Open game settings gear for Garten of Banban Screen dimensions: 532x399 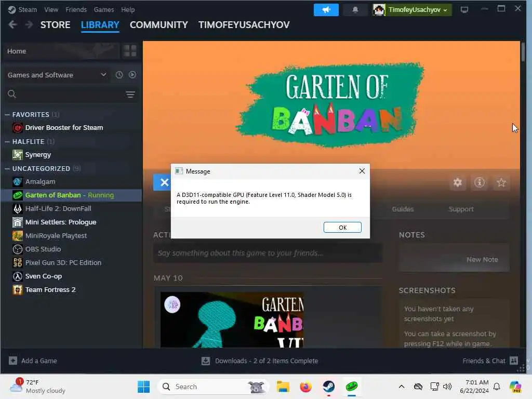click(x=457, y=182)
